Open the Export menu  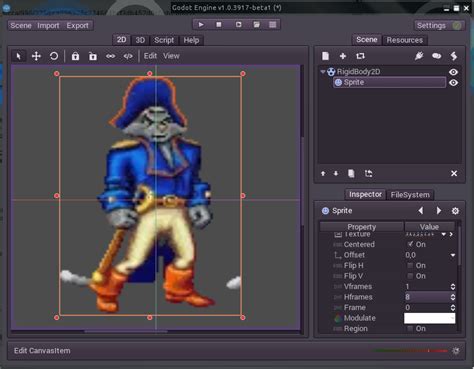pyautogui.click(x=77, y=26)
